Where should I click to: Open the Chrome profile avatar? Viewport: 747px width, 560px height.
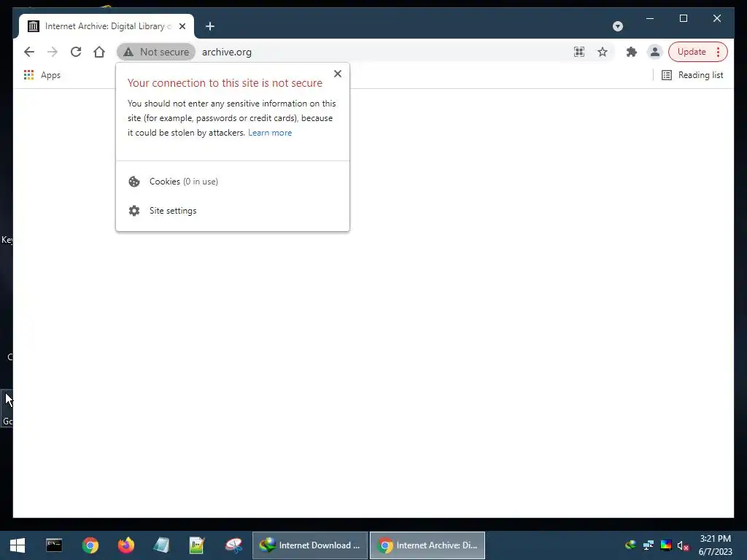tap(655, 52)
